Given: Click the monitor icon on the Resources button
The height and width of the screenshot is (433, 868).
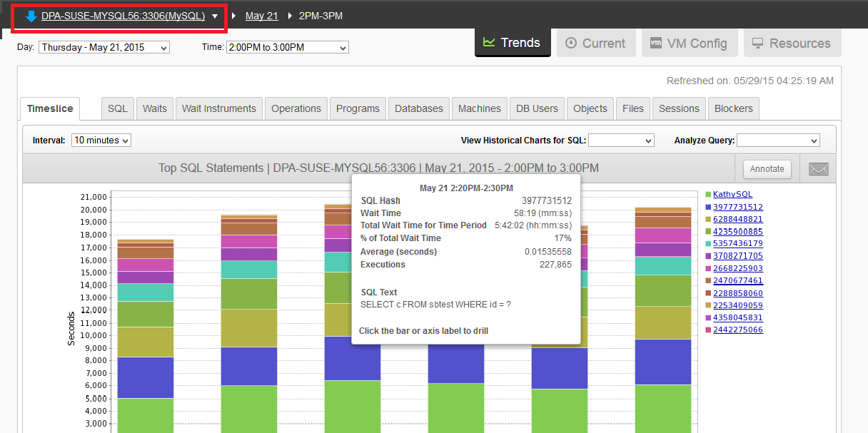Looking at the screenshot, I should (758, 43).
